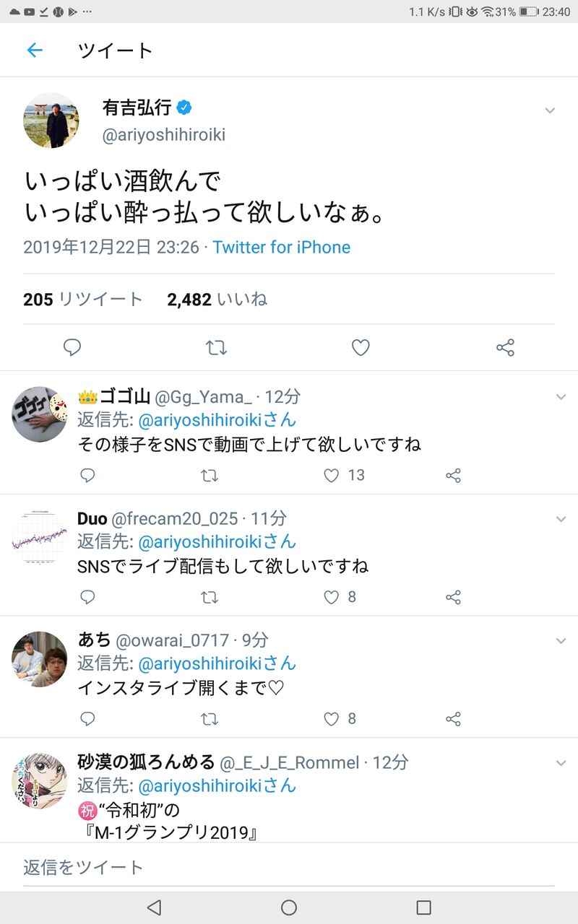Share あち's reply

pos(453,719)
